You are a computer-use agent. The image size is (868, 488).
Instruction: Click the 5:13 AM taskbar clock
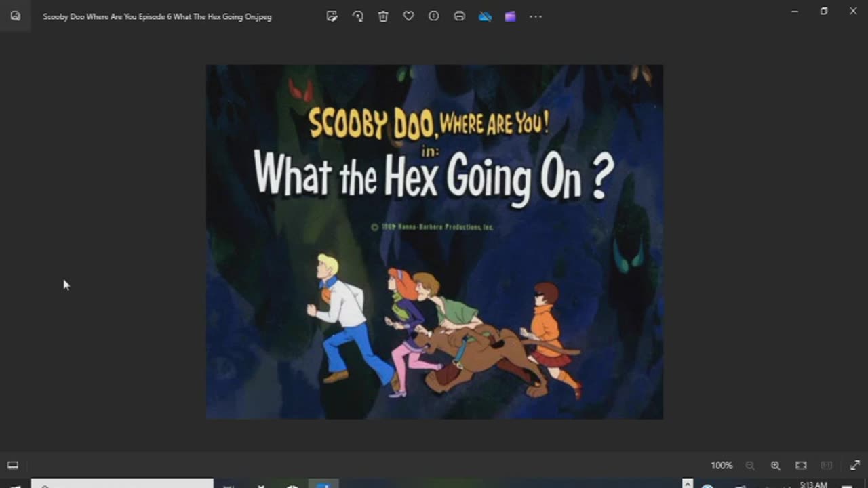813,485
